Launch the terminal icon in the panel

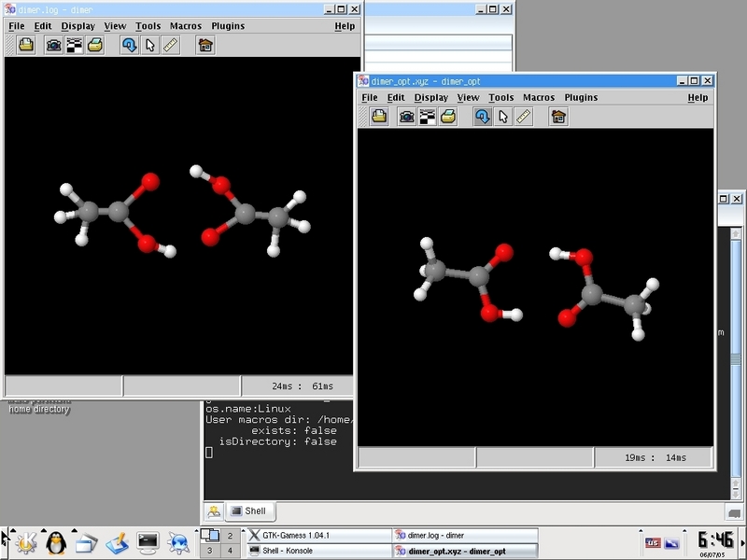(x=148, y=541)
